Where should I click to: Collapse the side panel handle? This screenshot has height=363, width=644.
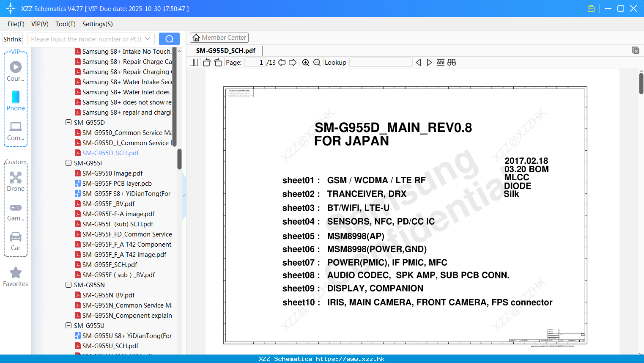184,196
